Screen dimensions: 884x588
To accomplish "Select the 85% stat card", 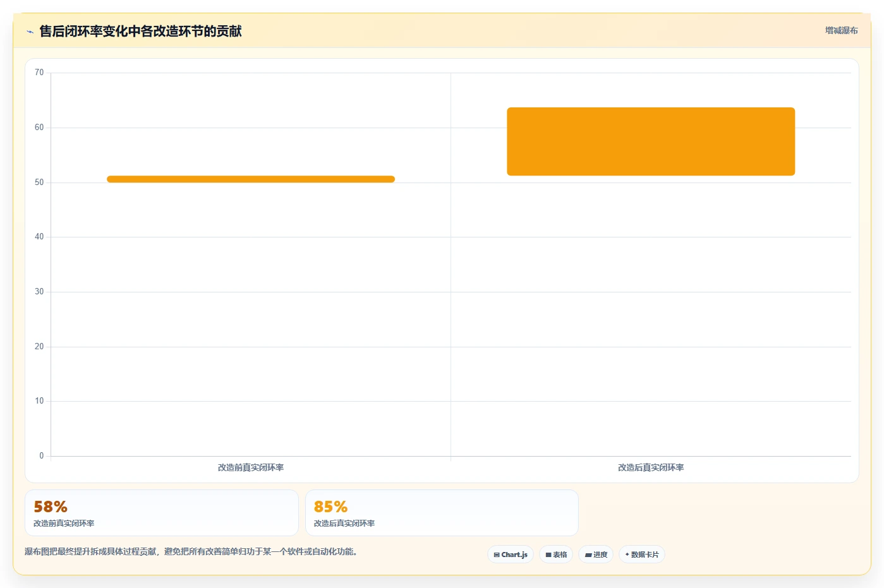I will (442, 513).
